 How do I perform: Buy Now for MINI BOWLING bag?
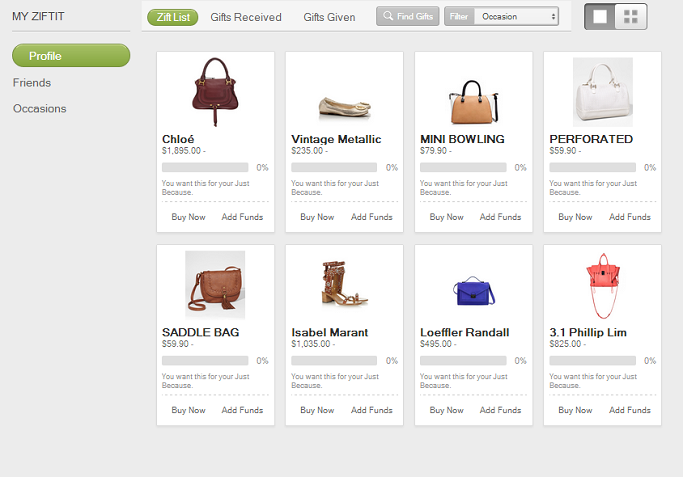click(x=446, y=217)
